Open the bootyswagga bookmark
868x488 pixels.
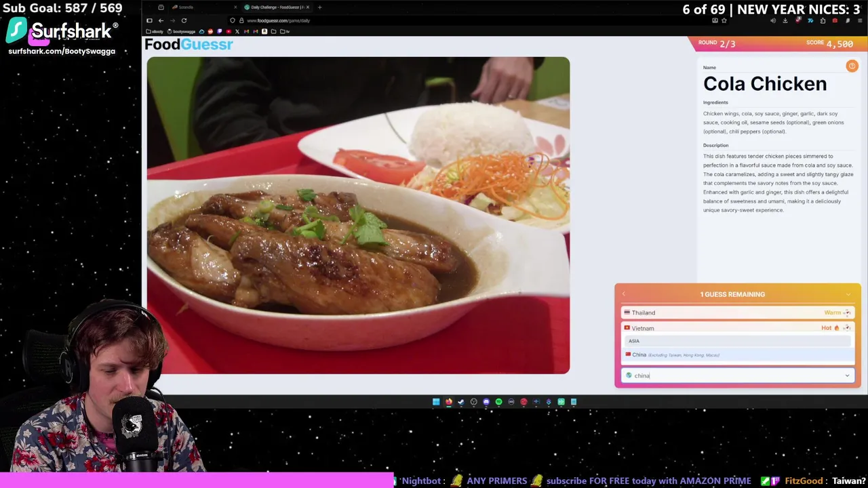182,31
